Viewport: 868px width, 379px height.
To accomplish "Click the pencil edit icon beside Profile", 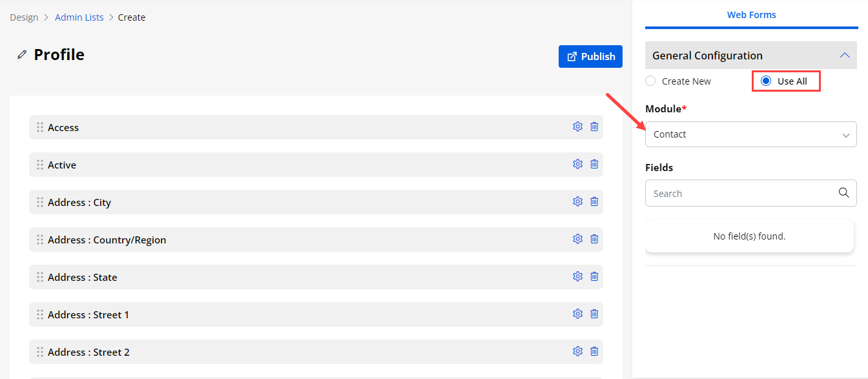I will coord(22,55).
